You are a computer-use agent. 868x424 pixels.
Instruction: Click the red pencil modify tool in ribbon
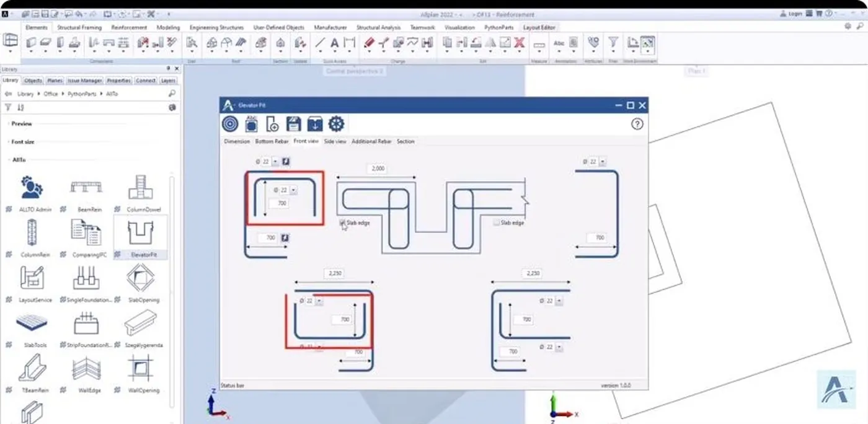[x=369, y=43]
